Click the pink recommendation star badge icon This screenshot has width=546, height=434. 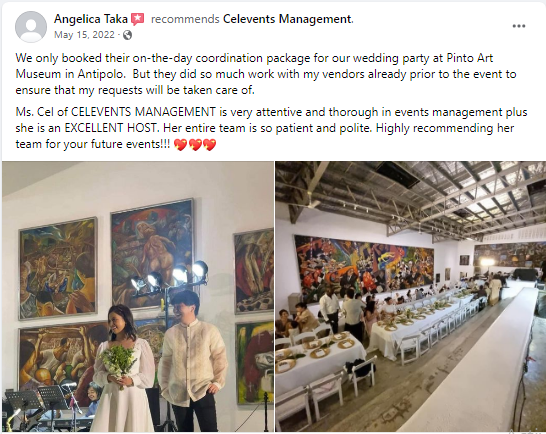138,19
